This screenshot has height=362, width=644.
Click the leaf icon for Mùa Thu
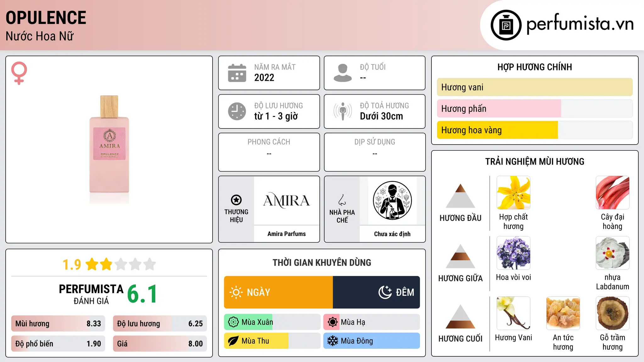click(x=233, y=341)
